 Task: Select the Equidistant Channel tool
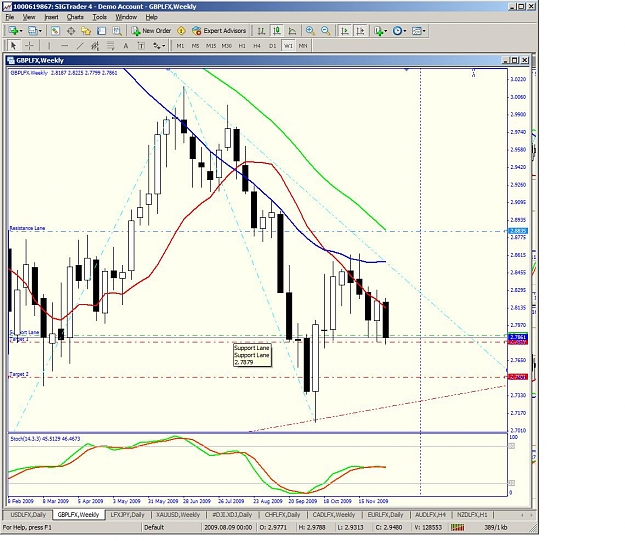[x=95, y=46]
